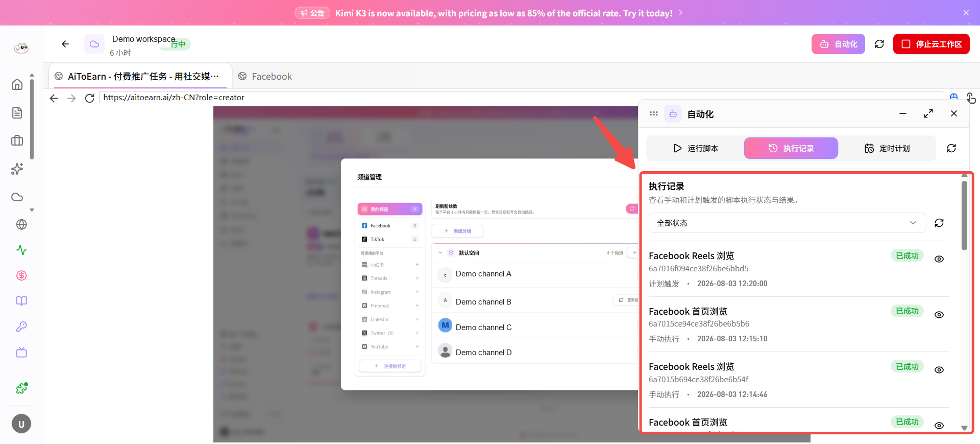Open the green activity pulse icon
This screenshot has height=444, width=980.
[x=21, y=250]
